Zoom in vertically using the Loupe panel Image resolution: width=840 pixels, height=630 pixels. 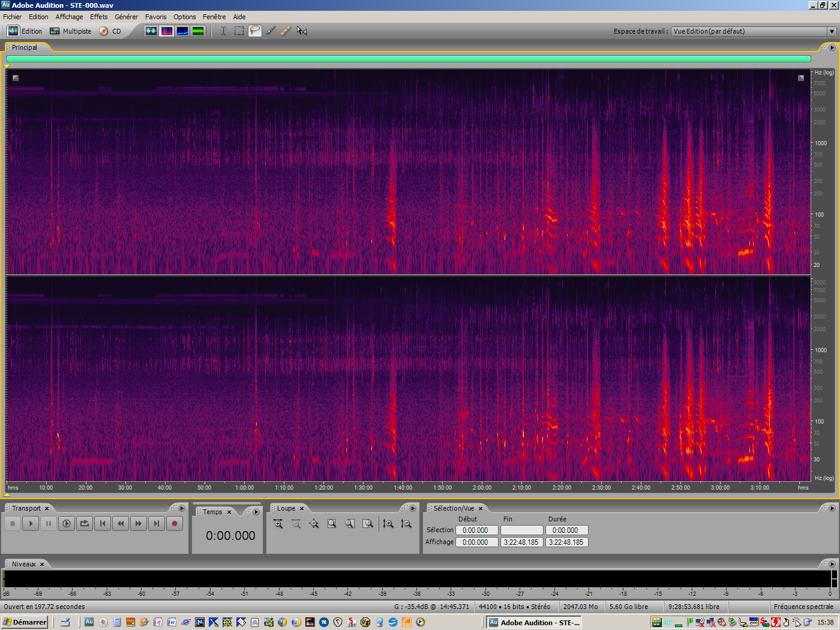[x=388, y=523]
